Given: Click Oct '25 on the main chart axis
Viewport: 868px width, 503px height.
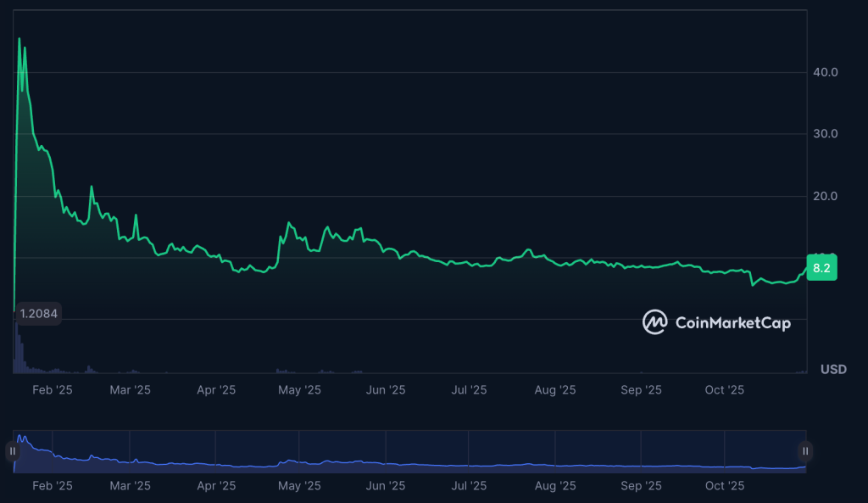Looking at the screenshot, I should click(x=724, y=390).
